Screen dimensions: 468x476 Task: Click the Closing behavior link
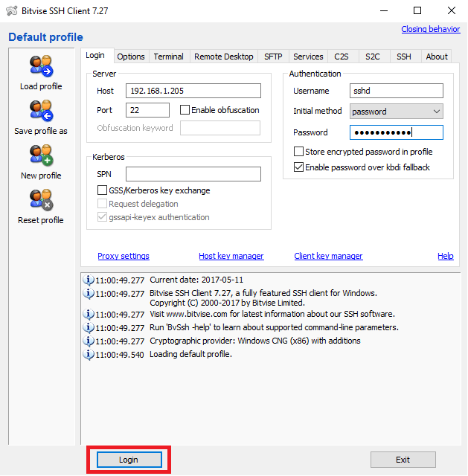(x=430, y=29)
